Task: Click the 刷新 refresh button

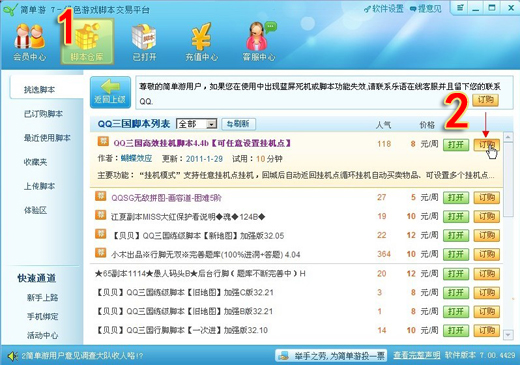Action: click(x=239, y=124)
